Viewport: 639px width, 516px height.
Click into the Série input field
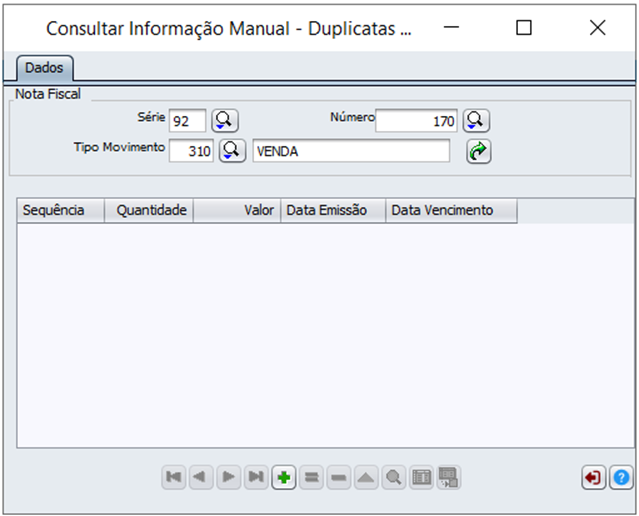click(x=187, y=121)
